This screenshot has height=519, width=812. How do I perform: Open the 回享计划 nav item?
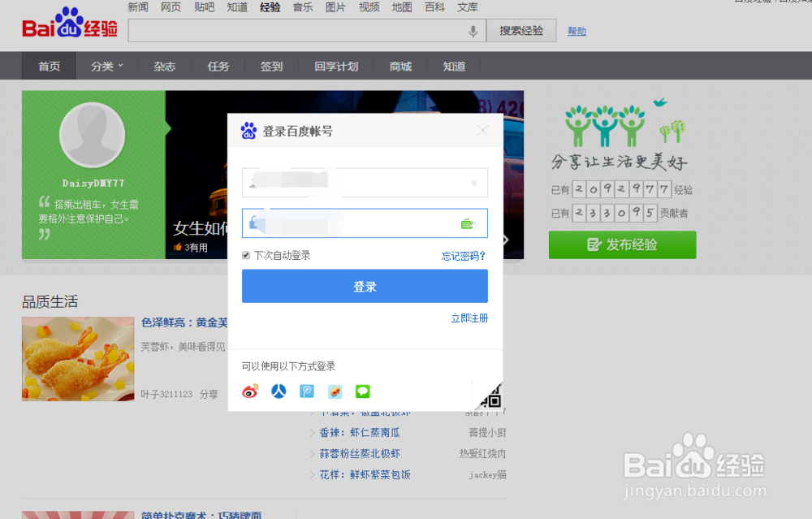[x=337, y=67]
